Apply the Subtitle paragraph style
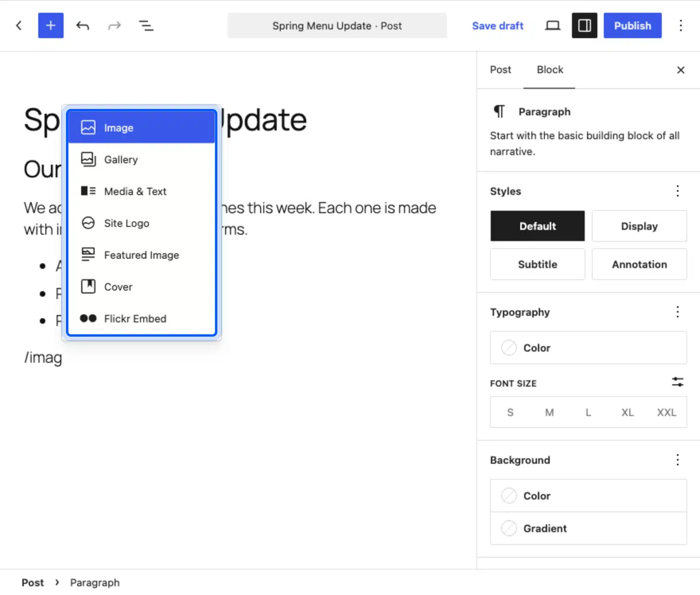Image resolution: width=700 pixels, height=595 pixels. point(537,264)
